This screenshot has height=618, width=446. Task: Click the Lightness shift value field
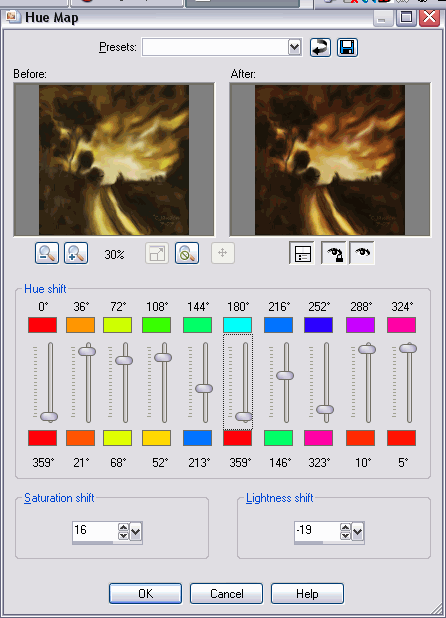tap(317, 531)
